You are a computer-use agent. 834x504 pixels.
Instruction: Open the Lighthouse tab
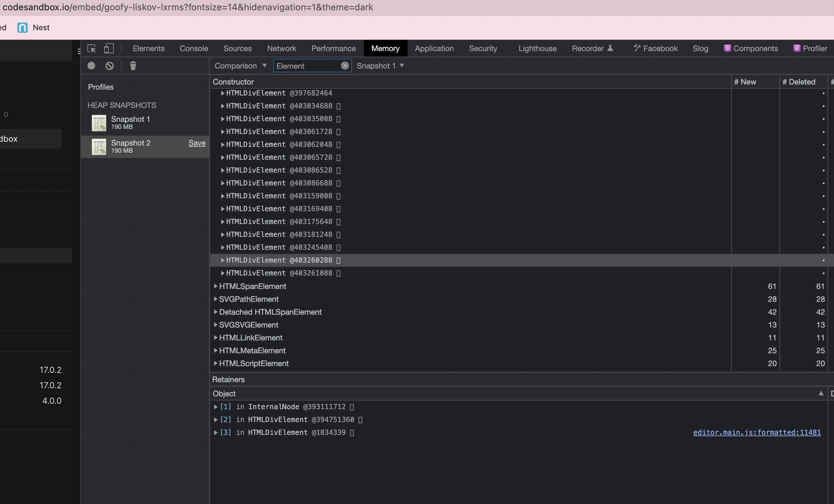point(537,49)
